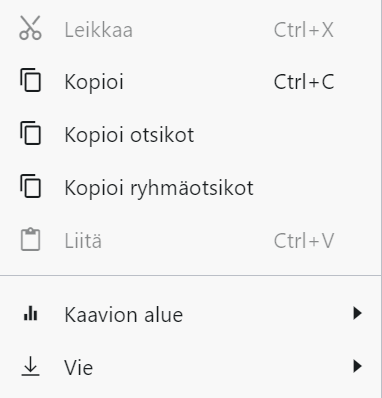Click the download arrow icon beside Vie
The width and height of the screenshot is (382, 398).
click(x=30, y=366)
